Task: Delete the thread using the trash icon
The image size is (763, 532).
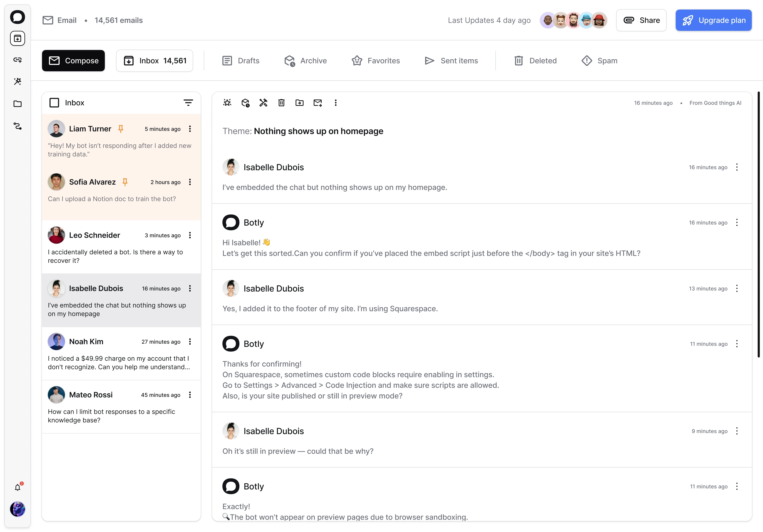Action: tap(281, 103)
